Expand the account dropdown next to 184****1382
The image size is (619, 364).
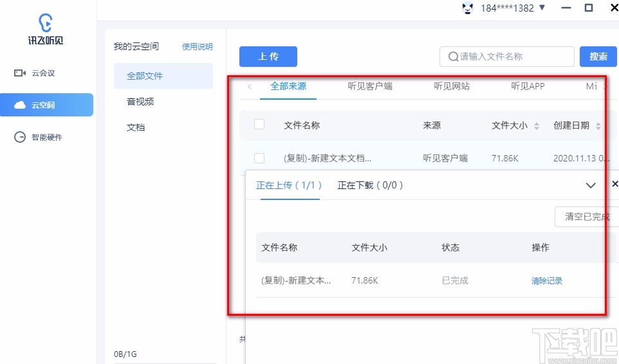[x=542, y=8]
